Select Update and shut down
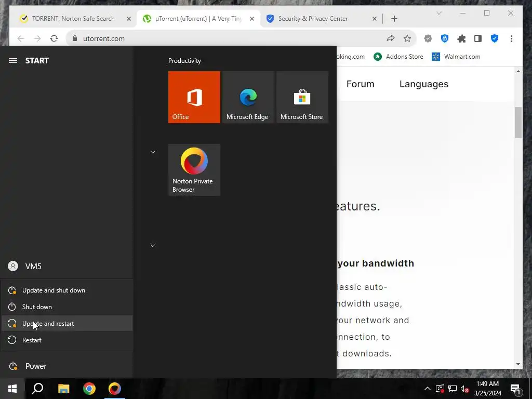This screenshot has height=399, width=532. (67, 290)
